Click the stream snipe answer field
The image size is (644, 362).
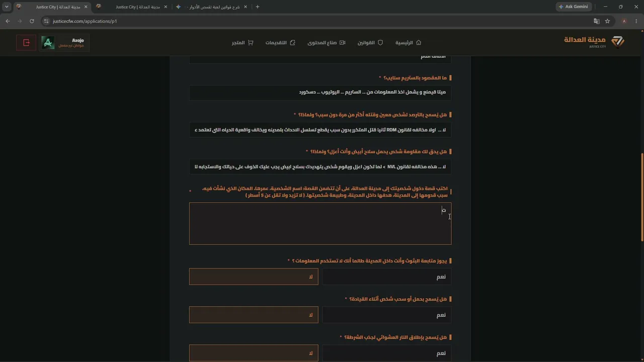coord(320,93)
